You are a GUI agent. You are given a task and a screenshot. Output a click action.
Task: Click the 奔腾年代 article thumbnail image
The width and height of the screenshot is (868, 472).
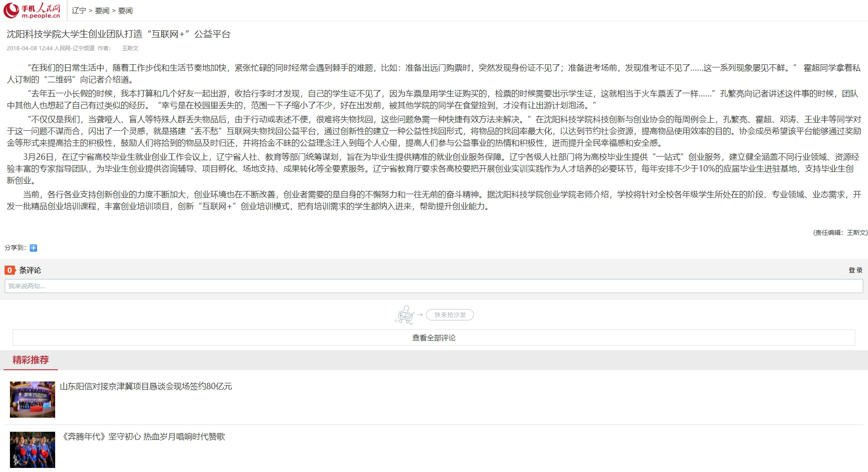[x=33, y=449]
